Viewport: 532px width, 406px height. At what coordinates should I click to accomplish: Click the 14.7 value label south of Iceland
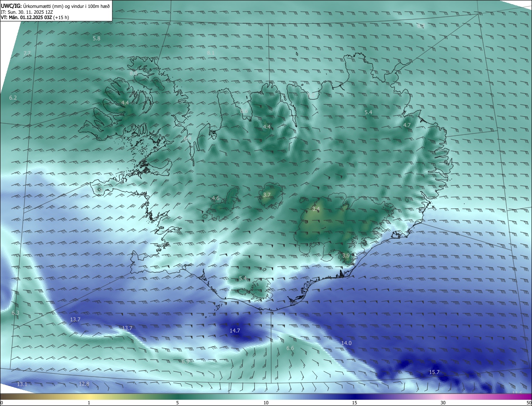pos(235,330)
